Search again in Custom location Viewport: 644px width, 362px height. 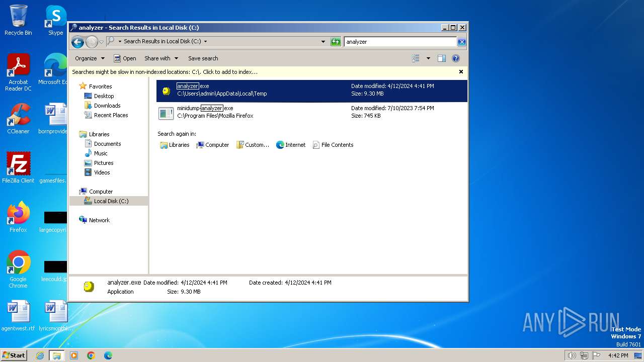click(253, 145)
